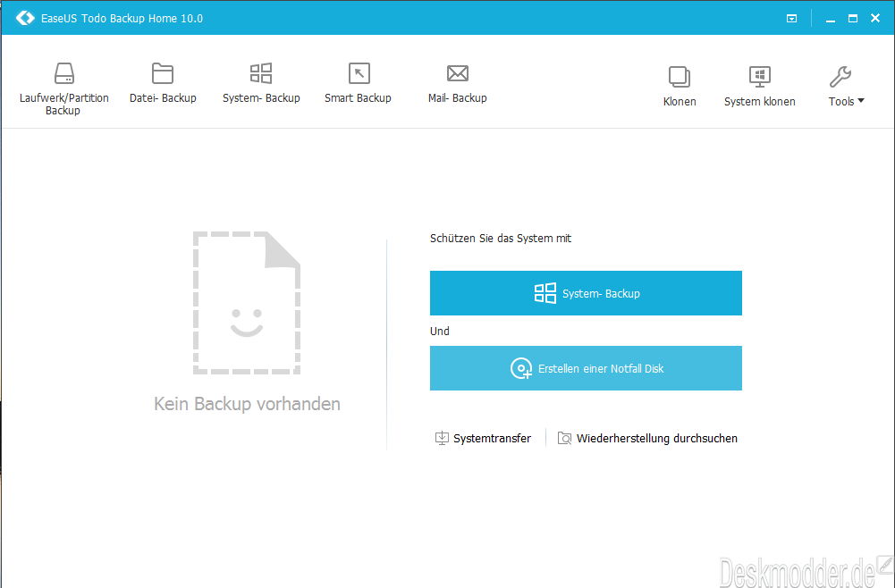Click Erstellen einer Notfall Disk button
The width and height of the screenshot is (895, 588).
click(x=586, y=368)
